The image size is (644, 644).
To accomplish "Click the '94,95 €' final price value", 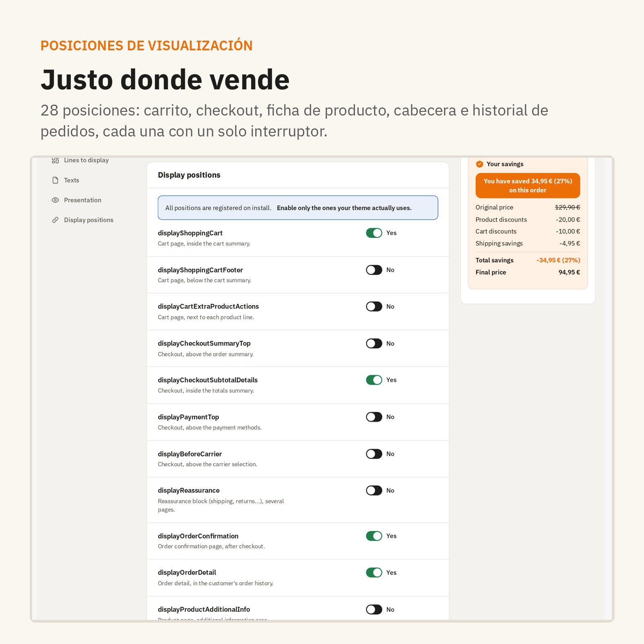I will pos(569,272).
